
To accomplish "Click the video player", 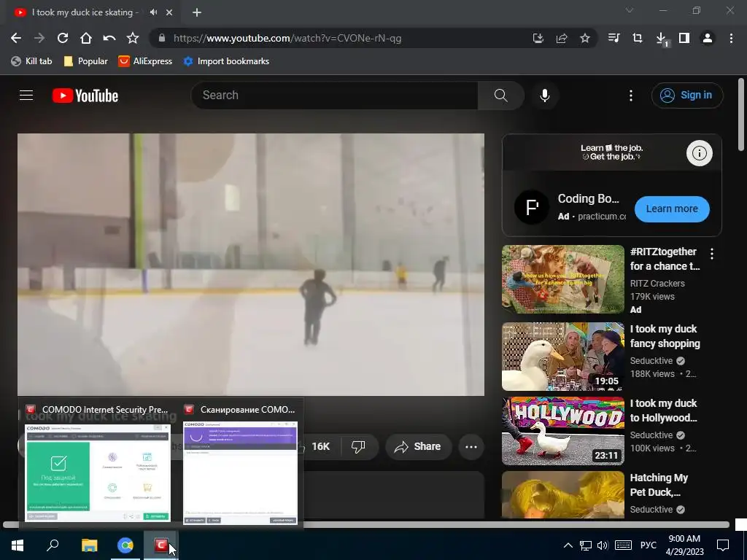I will pos(251,264).
